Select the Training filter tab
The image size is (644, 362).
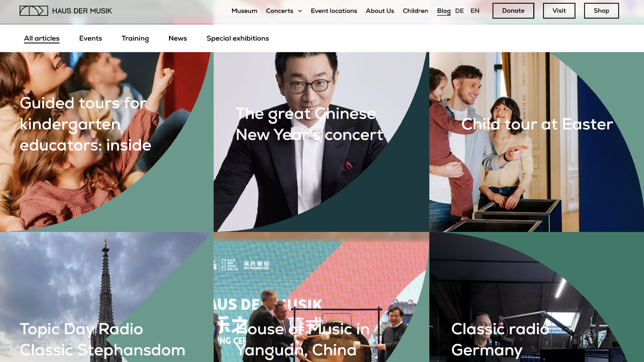coord(135,38)
